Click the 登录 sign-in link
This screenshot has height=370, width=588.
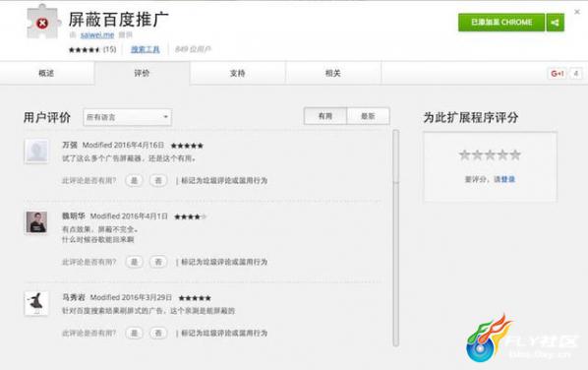[508, 179]
